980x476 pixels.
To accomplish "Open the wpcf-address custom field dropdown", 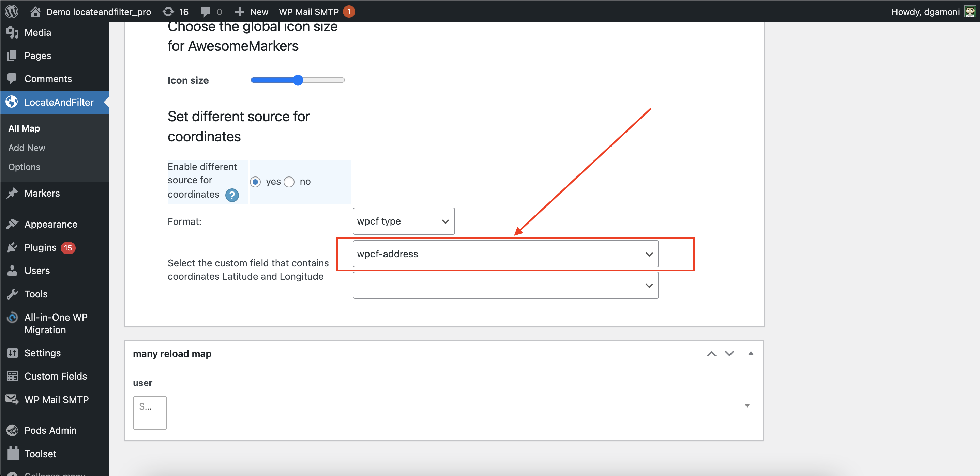I will tap(505, 254).
